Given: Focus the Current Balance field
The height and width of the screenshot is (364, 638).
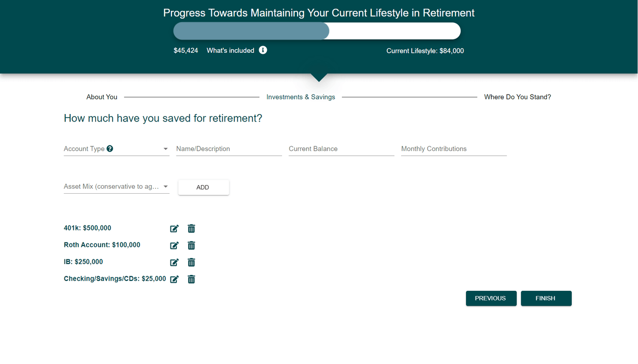Looking at the screenshot, I should [x=341, y=148].
